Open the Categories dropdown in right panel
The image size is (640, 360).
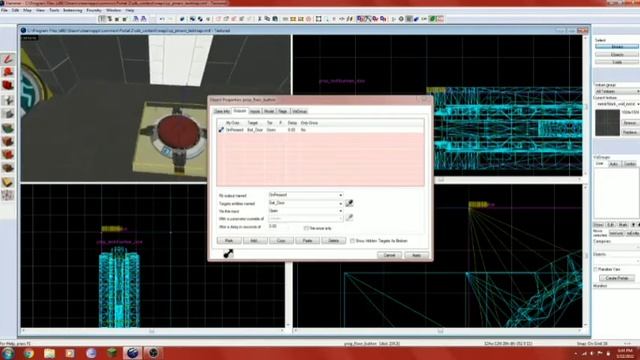617,247
